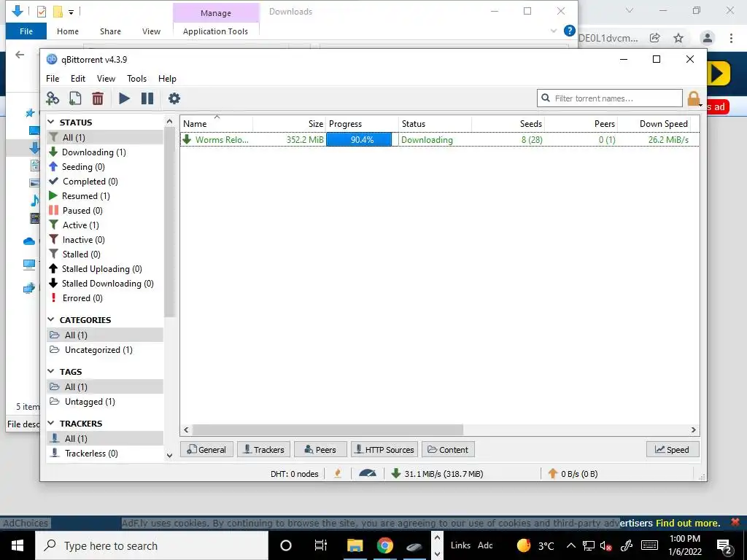Open File Explorer from the taskbar
The width and height of the screenshot is (747, 560).
click(x=355, y=545)
